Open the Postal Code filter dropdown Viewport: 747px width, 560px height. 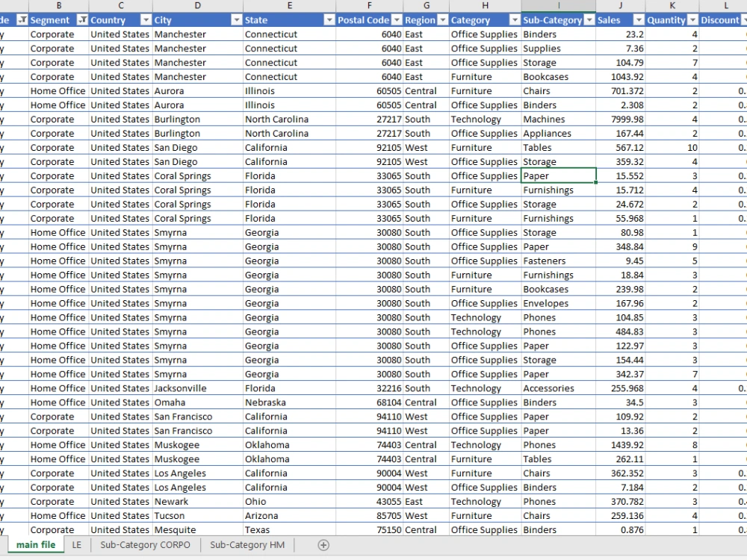(397, 20)
